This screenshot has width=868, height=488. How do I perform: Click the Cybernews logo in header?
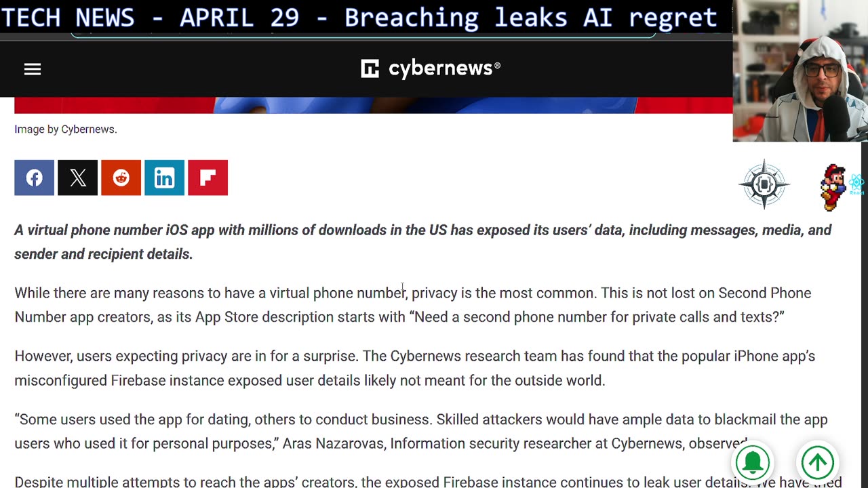click(x=431, y=68)
